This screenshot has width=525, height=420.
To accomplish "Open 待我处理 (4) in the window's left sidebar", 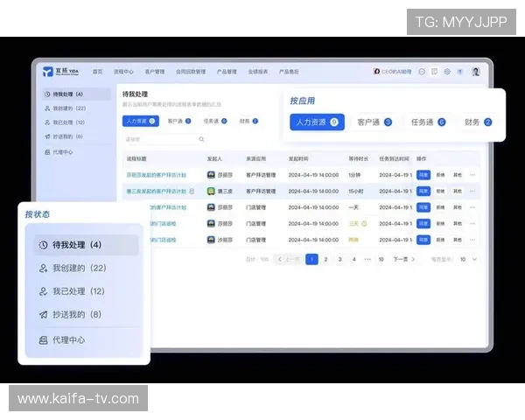I will 77,94.
